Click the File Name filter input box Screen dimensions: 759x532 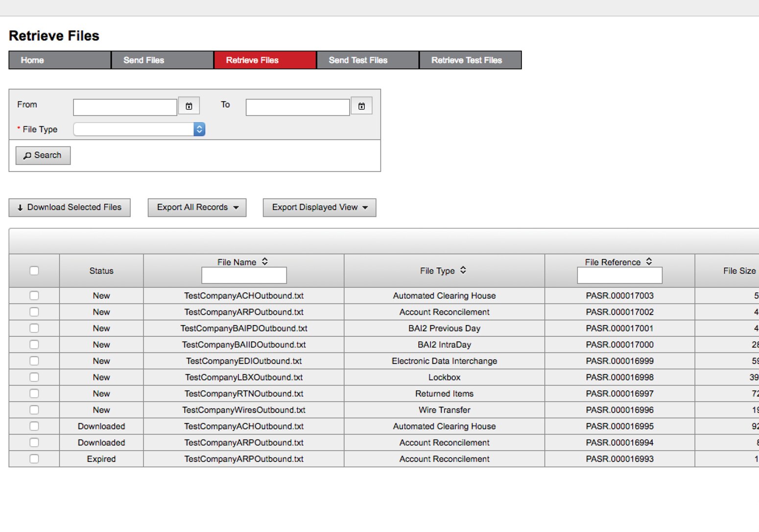pyautogui.click(x=243, y=275)
